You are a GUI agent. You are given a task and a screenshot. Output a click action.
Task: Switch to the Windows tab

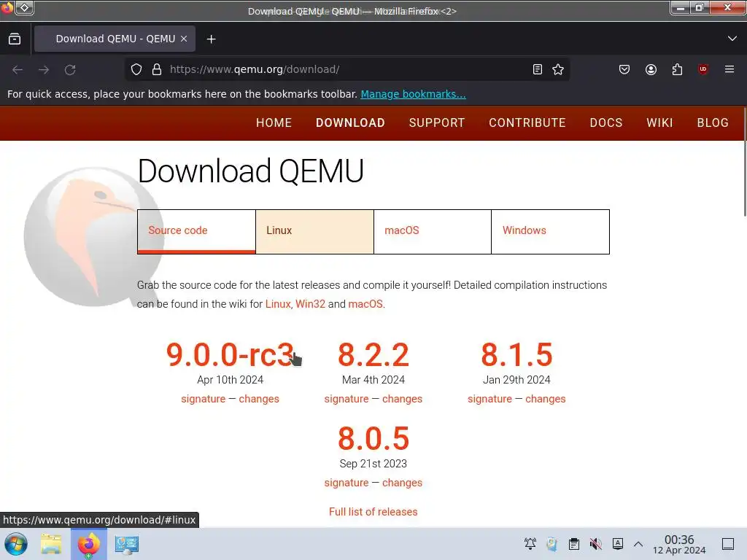click(550, 231)
